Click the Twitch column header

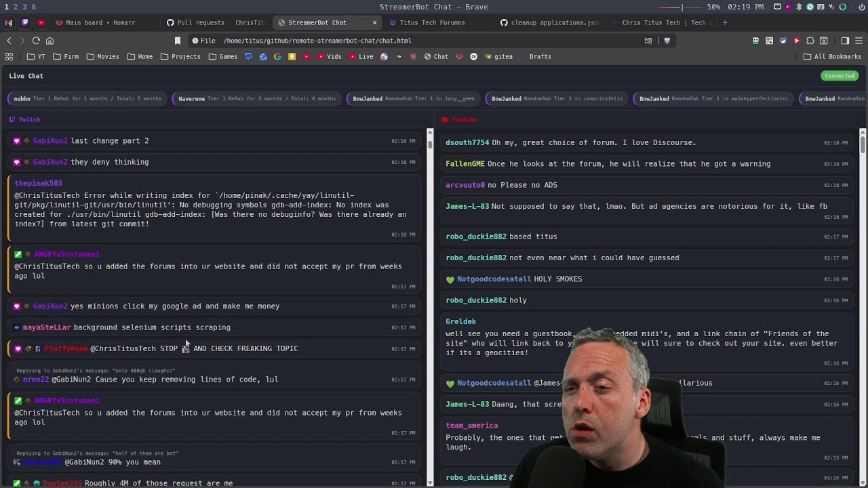tap(25, 119)
